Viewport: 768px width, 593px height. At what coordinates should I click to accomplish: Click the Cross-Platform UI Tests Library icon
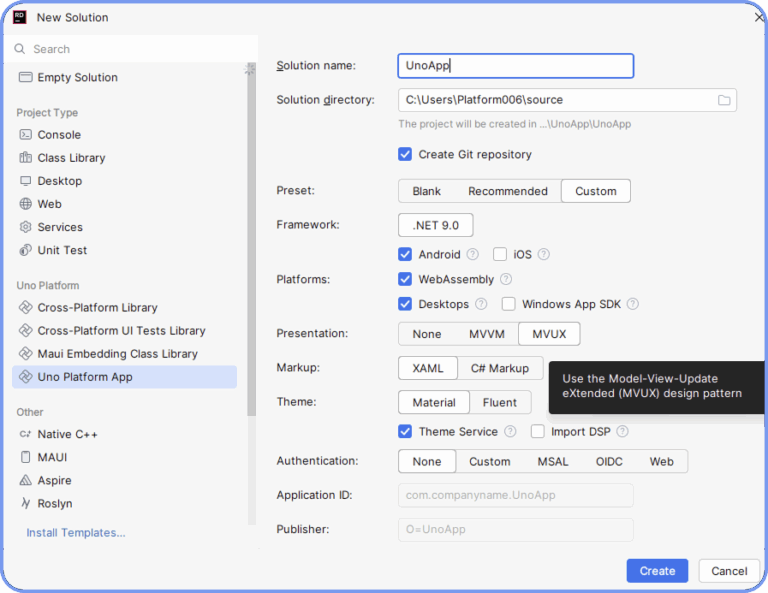[x=25, y=331]
